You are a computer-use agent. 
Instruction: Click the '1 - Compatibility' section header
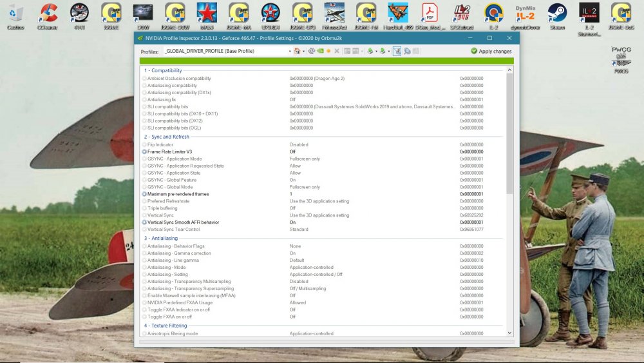click(x=163, y=71)
